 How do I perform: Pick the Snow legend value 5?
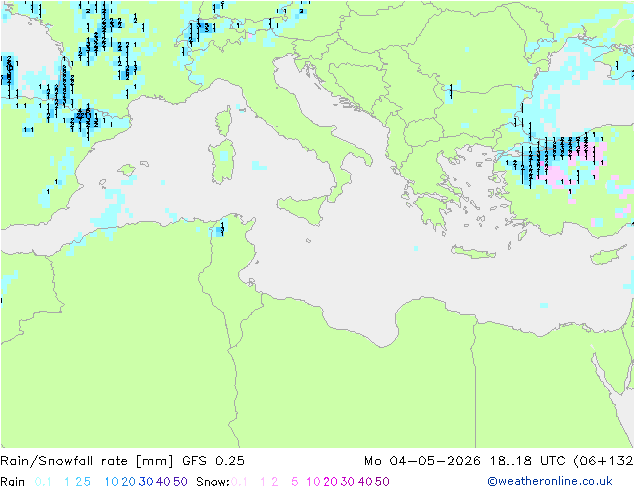295,482
